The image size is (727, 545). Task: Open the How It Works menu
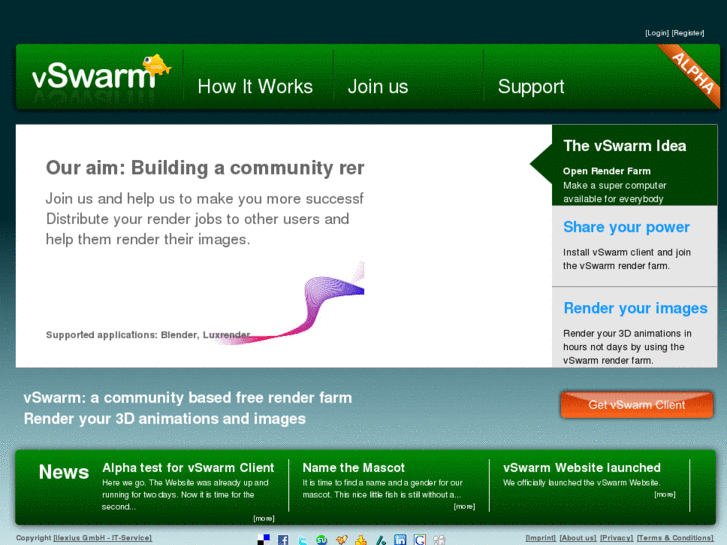click(x=255, y=87)
